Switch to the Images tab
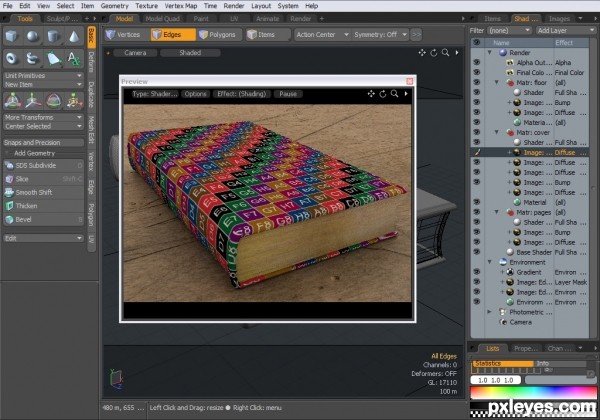Screen dimensions: 600x420 tap(559, 19)
